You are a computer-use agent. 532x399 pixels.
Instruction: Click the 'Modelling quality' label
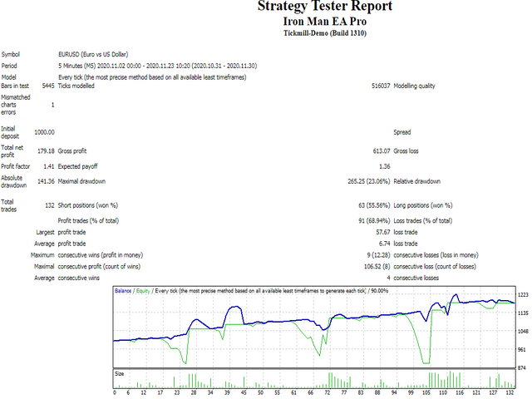click(x=414, y=86)
